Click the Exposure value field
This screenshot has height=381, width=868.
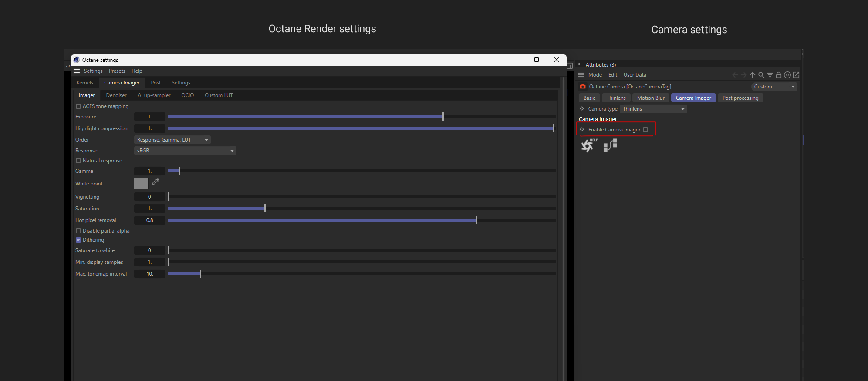[150, 117]
